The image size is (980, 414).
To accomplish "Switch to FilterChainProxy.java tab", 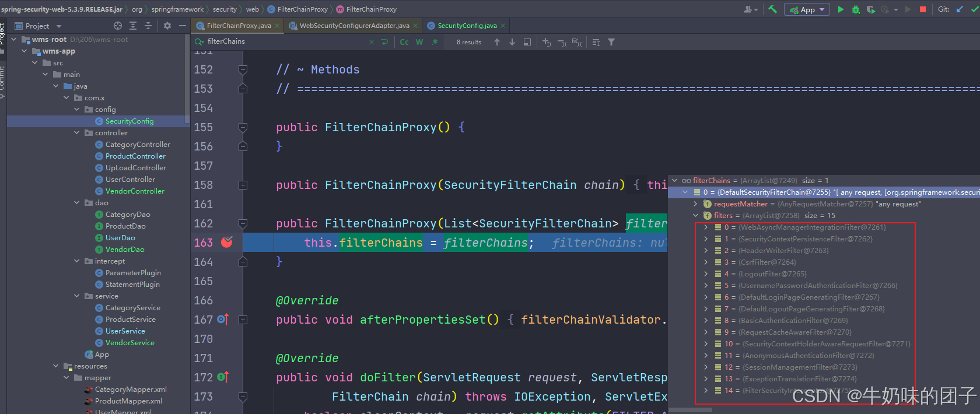I will click(239, 26).
